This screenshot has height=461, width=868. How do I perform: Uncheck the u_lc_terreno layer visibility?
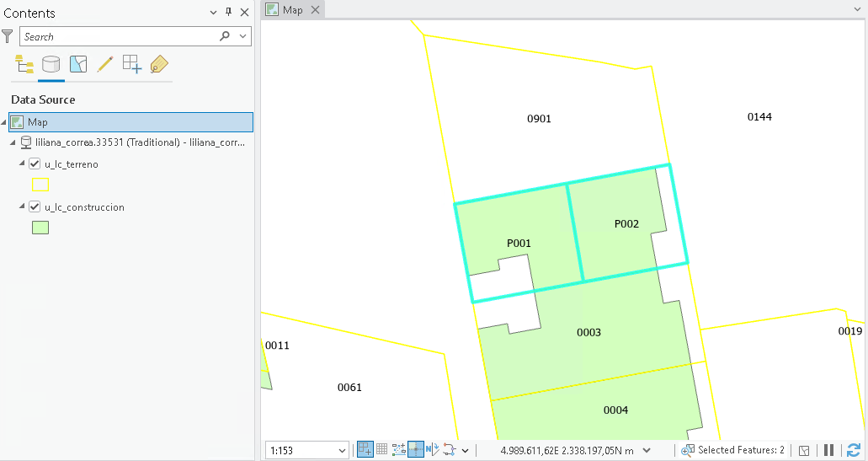coord(35,164)
